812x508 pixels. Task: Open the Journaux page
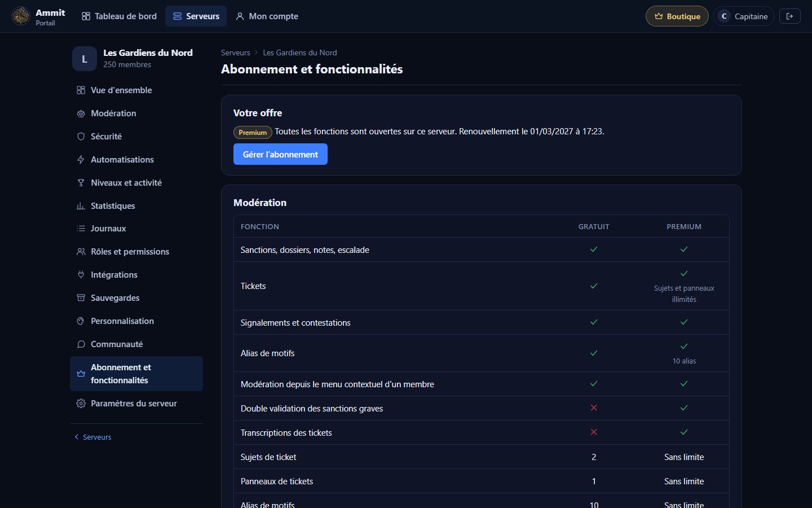(x=136, y=229)
